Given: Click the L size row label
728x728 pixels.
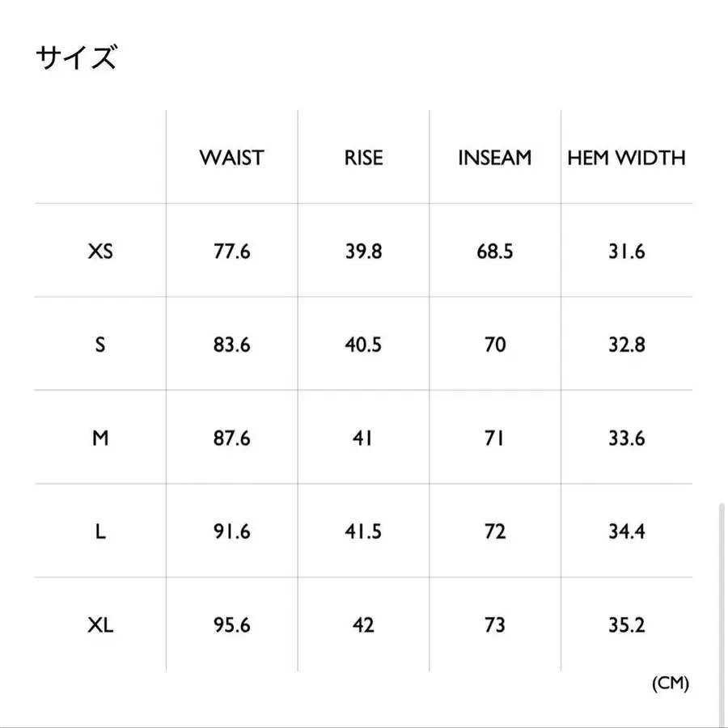Looking at the screenshot, I should click(100, 532).
